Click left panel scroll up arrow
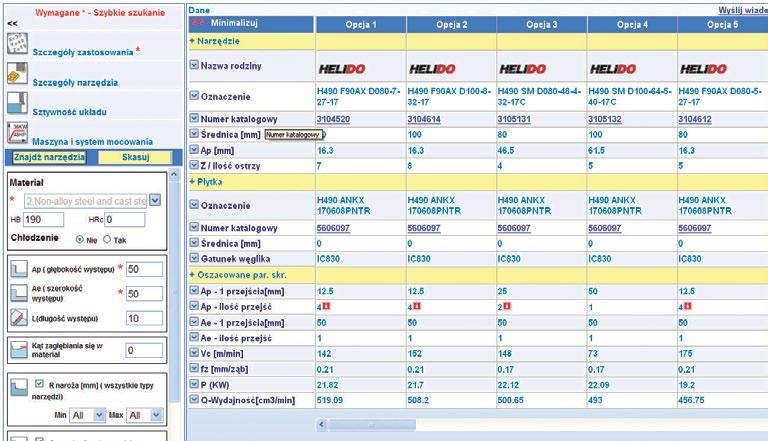768x441 pixels. pyautogui.click(x=174, y=174)
